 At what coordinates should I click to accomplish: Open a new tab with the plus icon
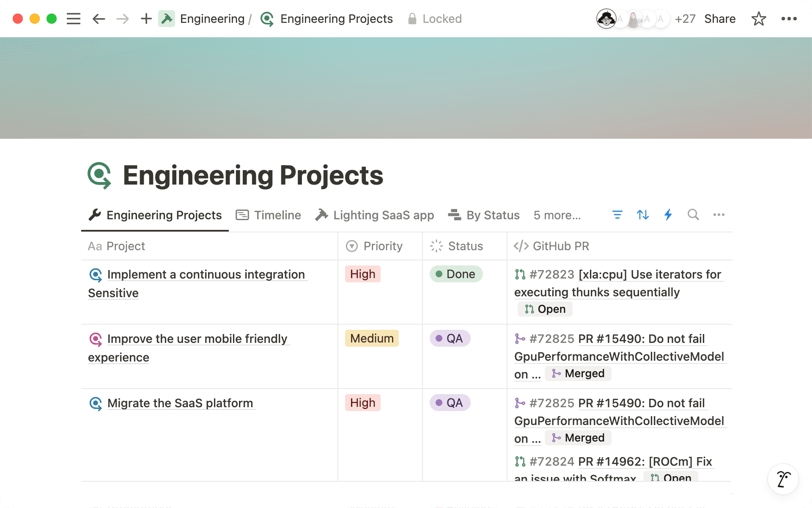point(146,19)
